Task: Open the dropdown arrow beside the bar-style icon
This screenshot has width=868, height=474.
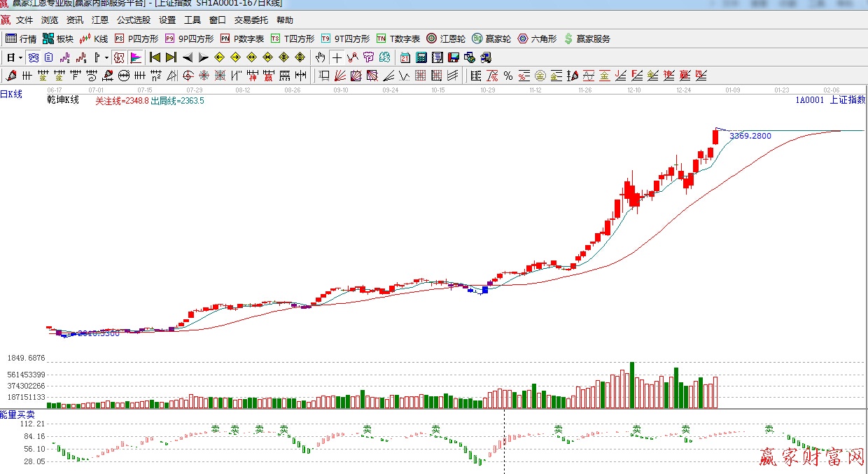Action: (x=106, y=57)
